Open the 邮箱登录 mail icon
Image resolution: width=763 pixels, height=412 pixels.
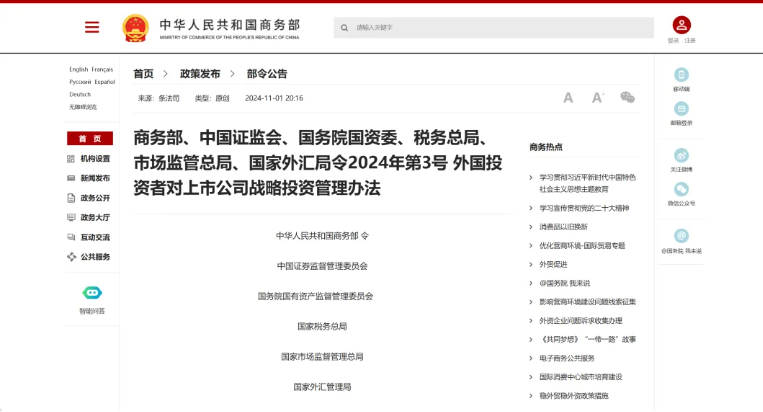pos(681,108)
